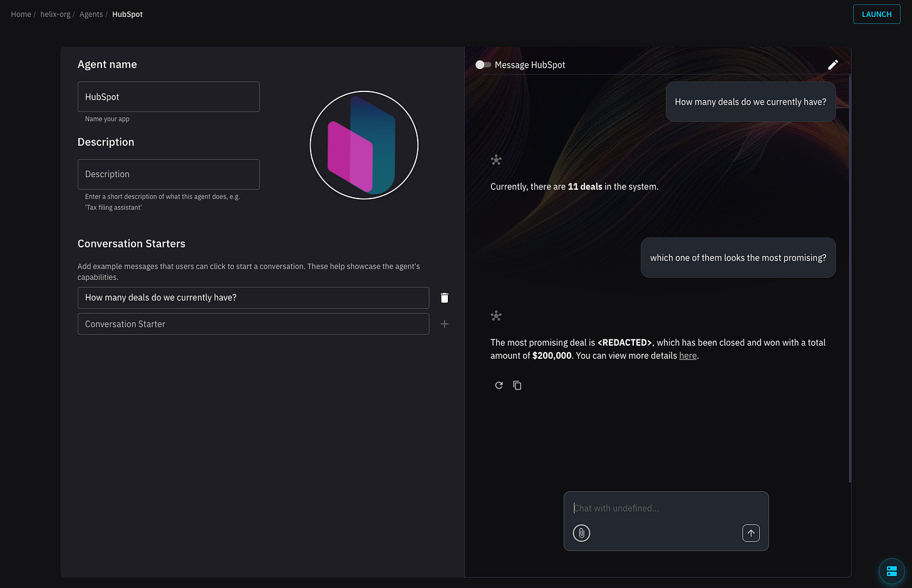Focus the Agent name field containing HubSpot
The height and width of the screenshot is (588, 912).
pos(168,97)
